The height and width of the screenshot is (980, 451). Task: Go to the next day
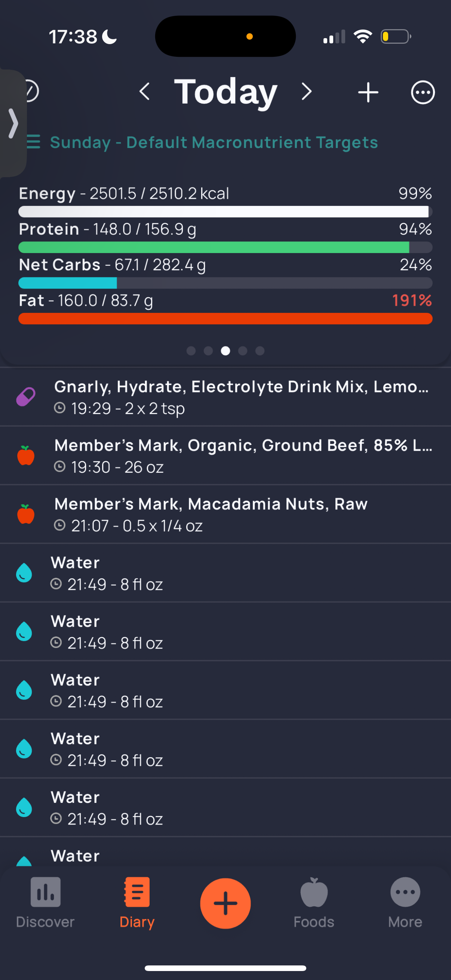coord(306,92)
